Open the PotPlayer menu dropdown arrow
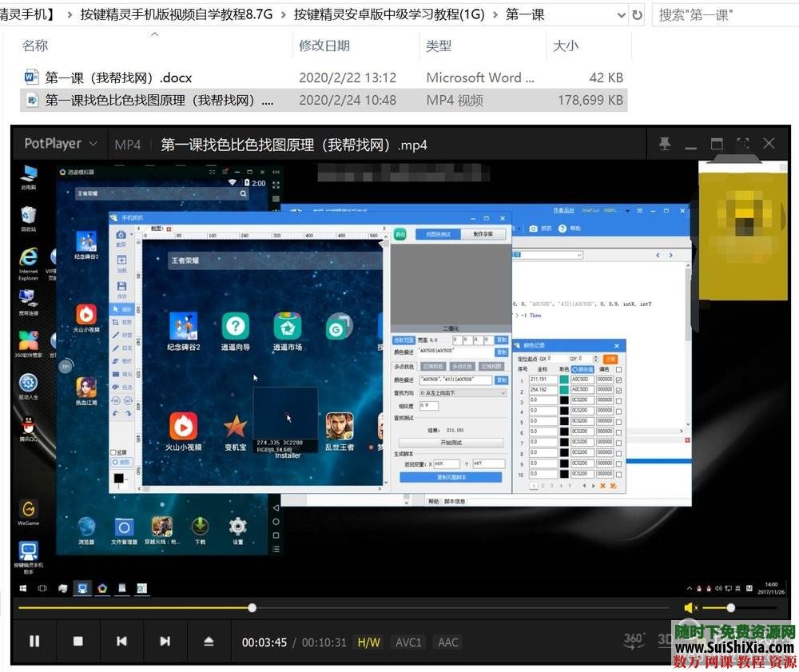The width and height of the screenshot is (799, 672). (x=94, y=143)
